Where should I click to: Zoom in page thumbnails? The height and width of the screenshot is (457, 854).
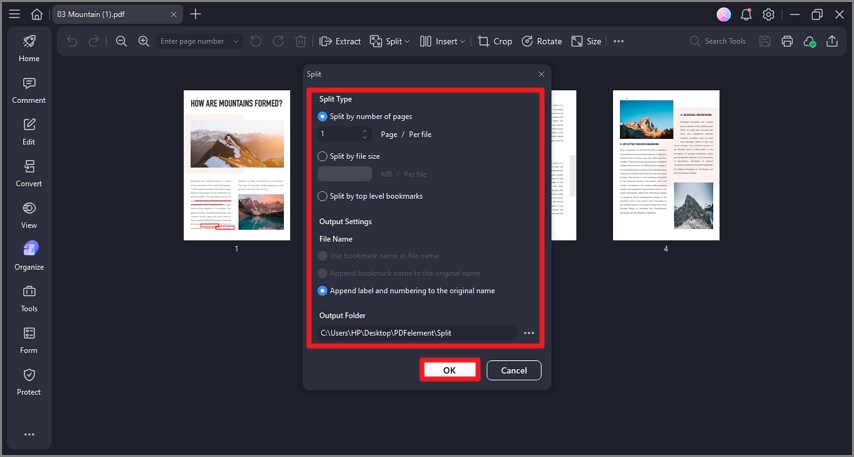143,41
